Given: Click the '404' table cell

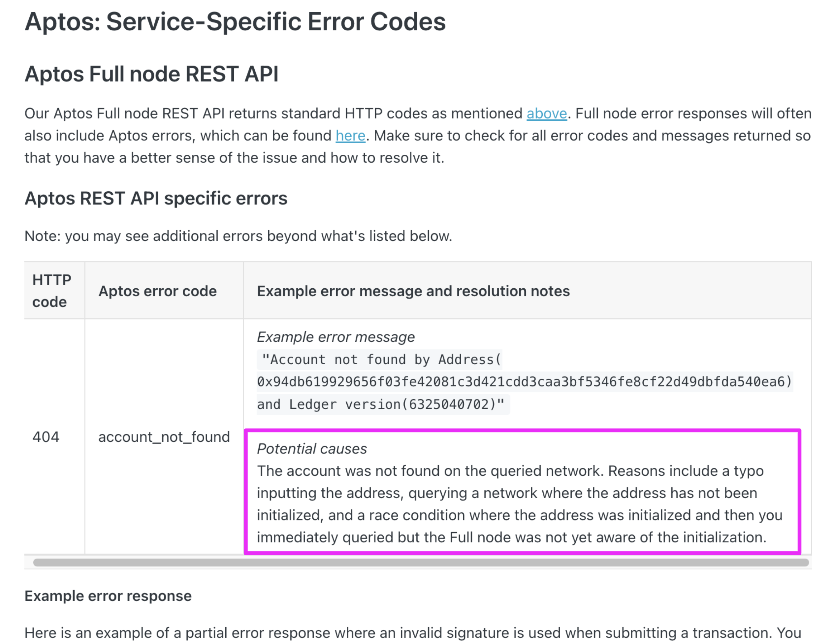Looking at the screenshot, I should coord(54,437).
